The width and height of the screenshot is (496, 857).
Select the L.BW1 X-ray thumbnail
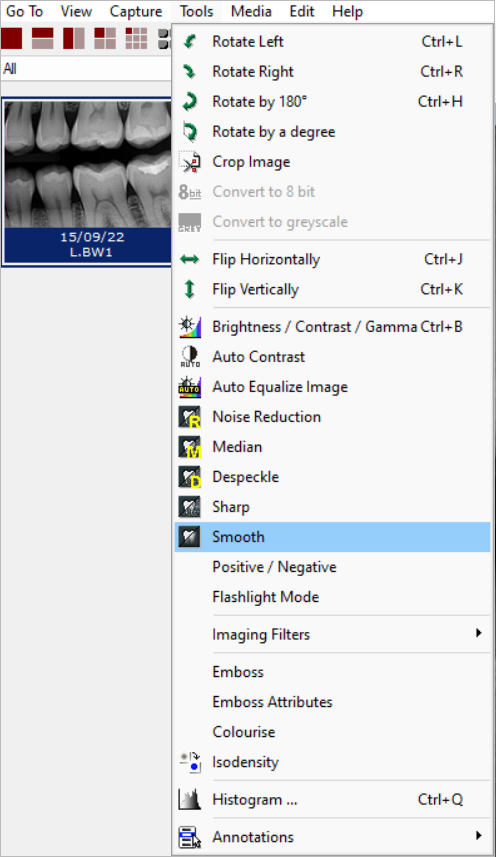click(x=87, y=182)
